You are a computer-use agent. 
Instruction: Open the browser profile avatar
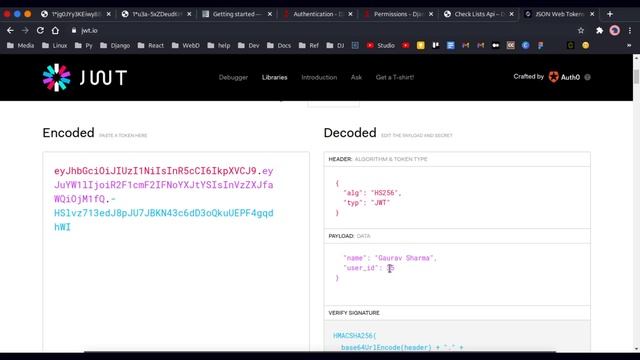click(614, 31)
